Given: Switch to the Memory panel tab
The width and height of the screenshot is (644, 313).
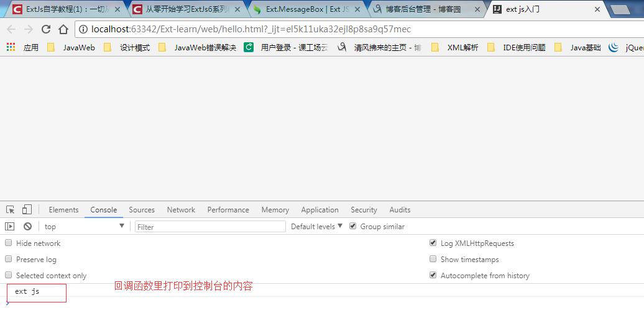Looking at the screenshot, I should pos(275,210).
